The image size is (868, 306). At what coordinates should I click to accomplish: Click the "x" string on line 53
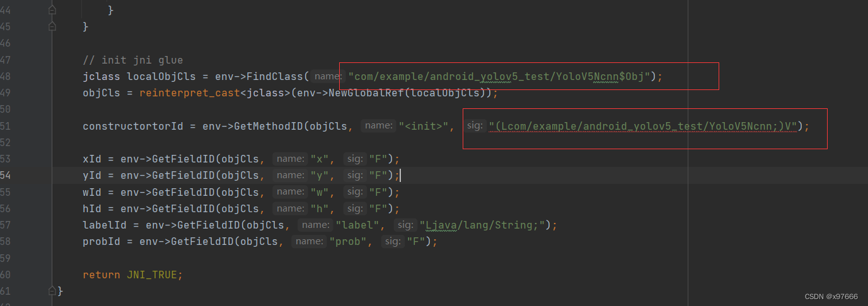point(319,159)
